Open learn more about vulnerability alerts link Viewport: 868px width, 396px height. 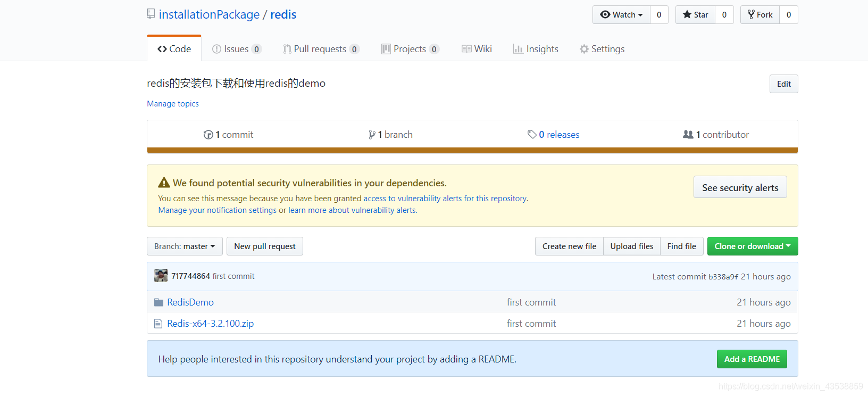[x=352, y=210]
